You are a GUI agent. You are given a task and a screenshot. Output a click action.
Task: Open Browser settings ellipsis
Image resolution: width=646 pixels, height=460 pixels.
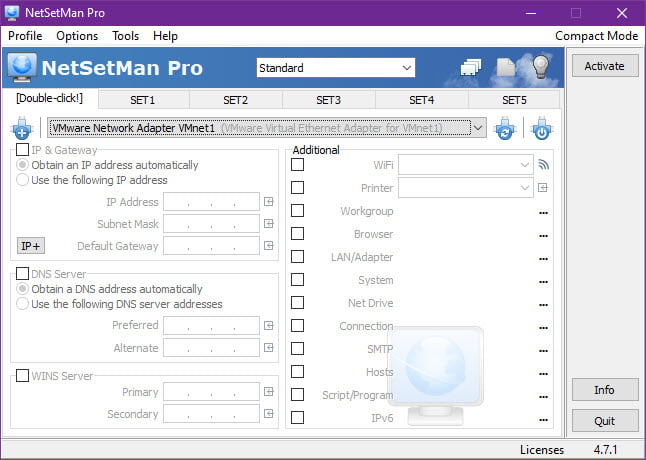pos(543,236)
